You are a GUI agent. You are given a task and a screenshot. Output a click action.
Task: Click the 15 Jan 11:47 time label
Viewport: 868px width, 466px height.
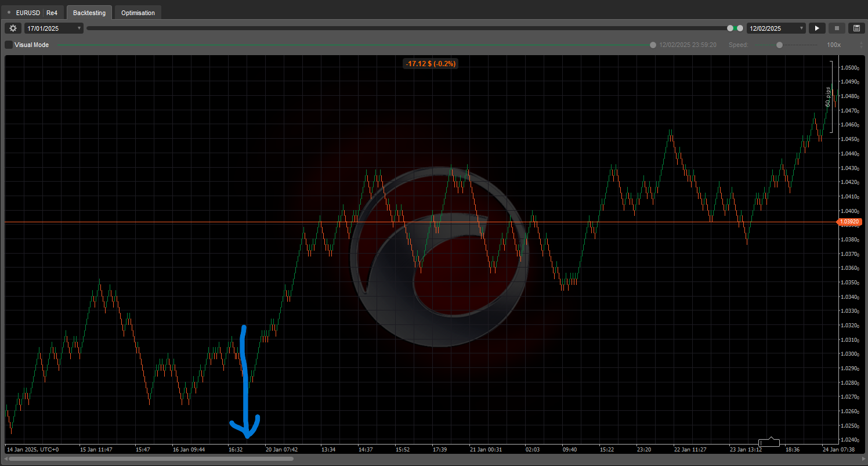click(96, 449)
